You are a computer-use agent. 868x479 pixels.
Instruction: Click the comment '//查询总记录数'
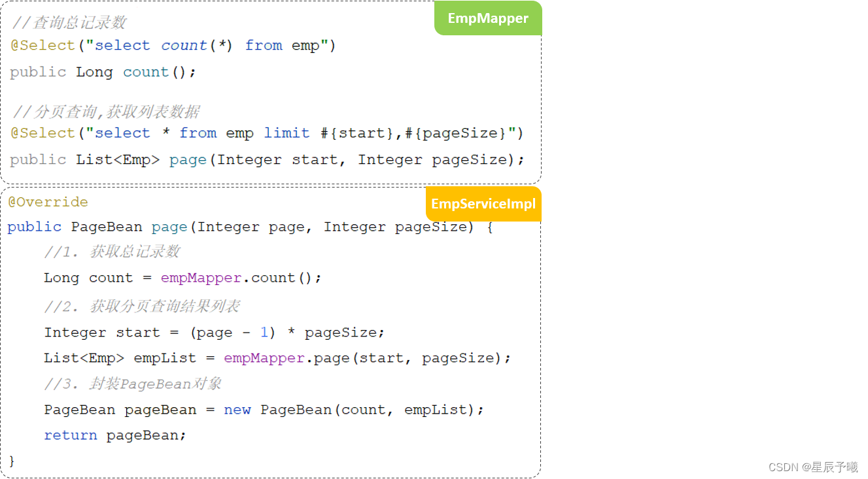point(69,23)
